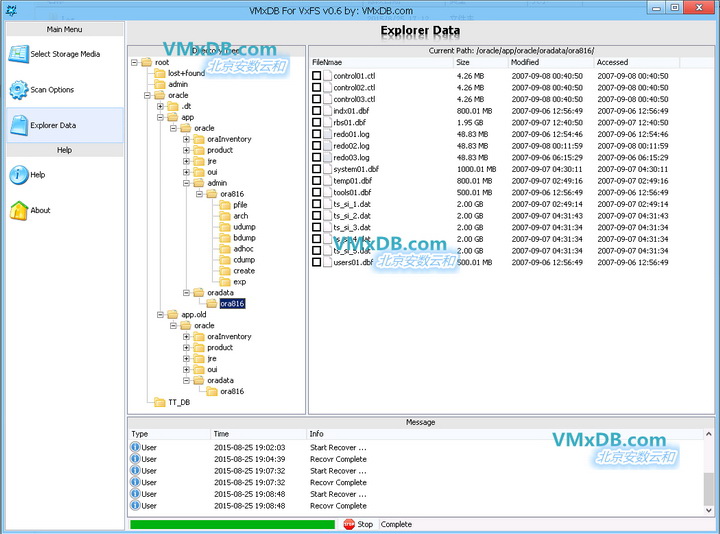The image size is (720, 534).
Task: Click message list scroll-up arrow
Action: tap(708, 434)
